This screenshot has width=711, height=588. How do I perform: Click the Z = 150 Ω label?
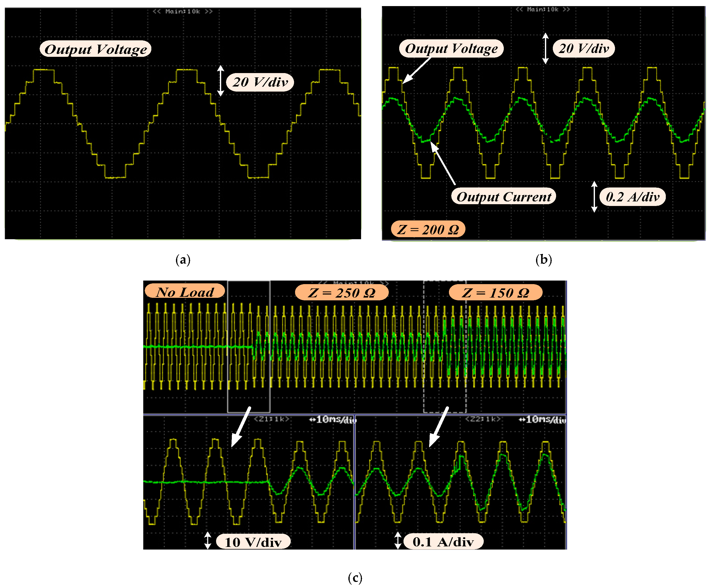point(495,293)
